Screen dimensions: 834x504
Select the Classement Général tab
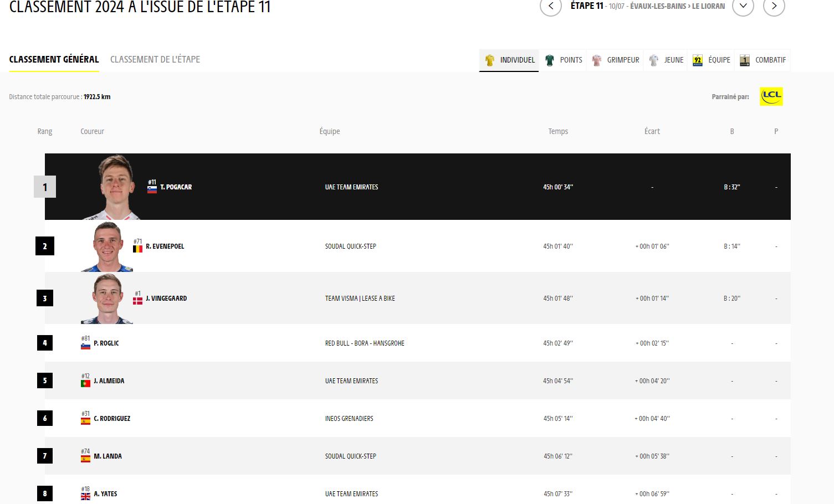(54, 59)
